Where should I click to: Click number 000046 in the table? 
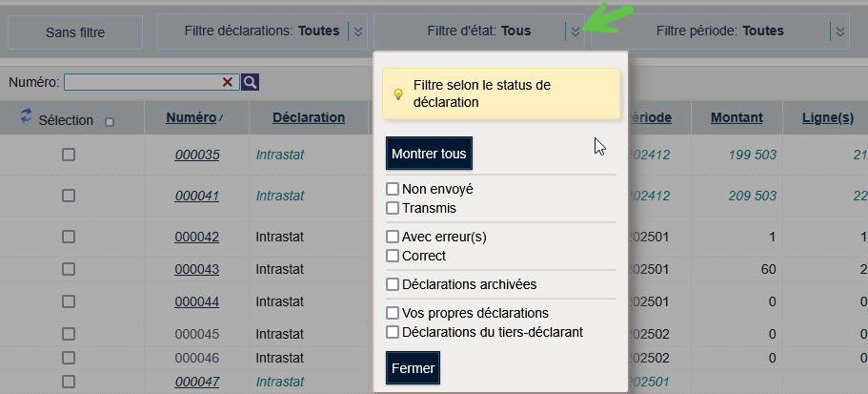(x=197, y=358)
